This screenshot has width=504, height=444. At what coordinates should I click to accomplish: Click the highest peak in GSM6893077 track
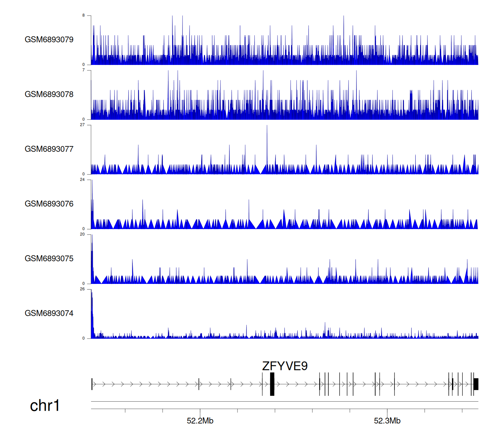(267, 148)
